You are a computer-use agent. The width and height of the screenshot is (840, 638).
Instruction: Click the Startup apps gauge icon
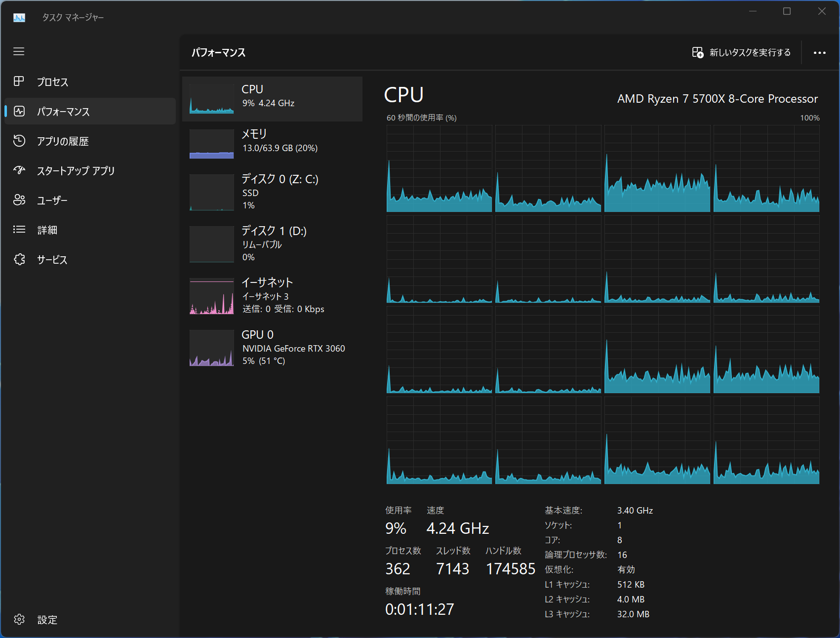coord(19,170)
